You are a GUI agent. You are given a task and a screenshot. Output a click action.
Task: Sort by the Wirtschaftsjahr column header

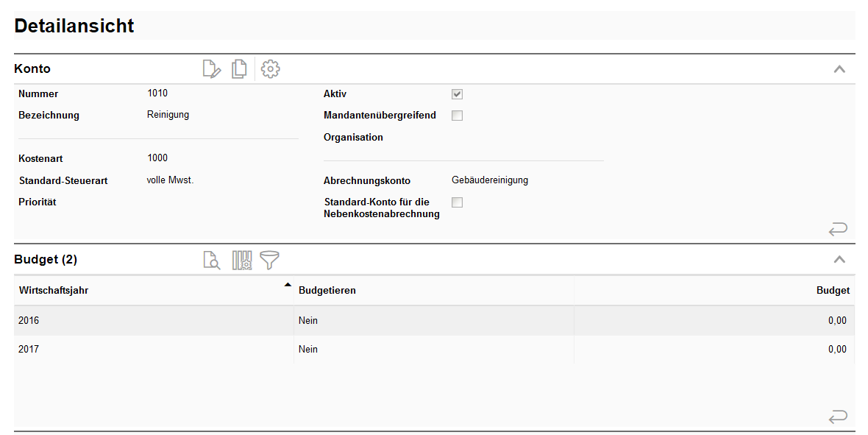[x=54, y=291]
